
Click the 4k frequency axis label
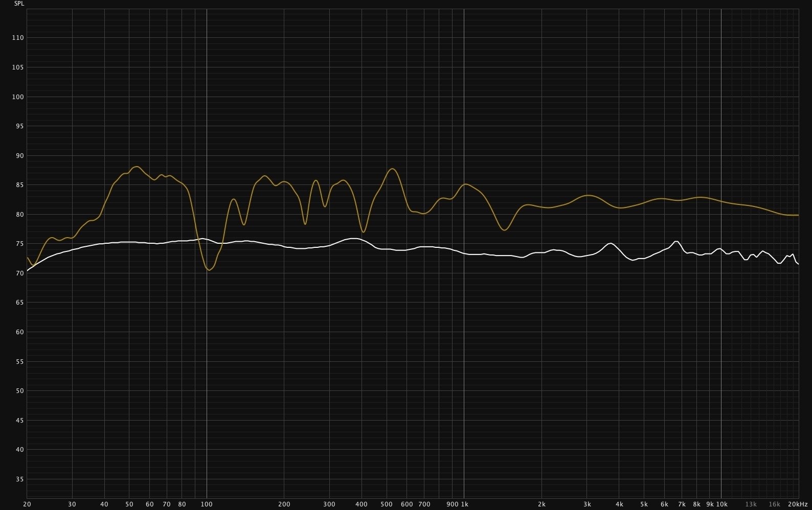tap(619, 504)
